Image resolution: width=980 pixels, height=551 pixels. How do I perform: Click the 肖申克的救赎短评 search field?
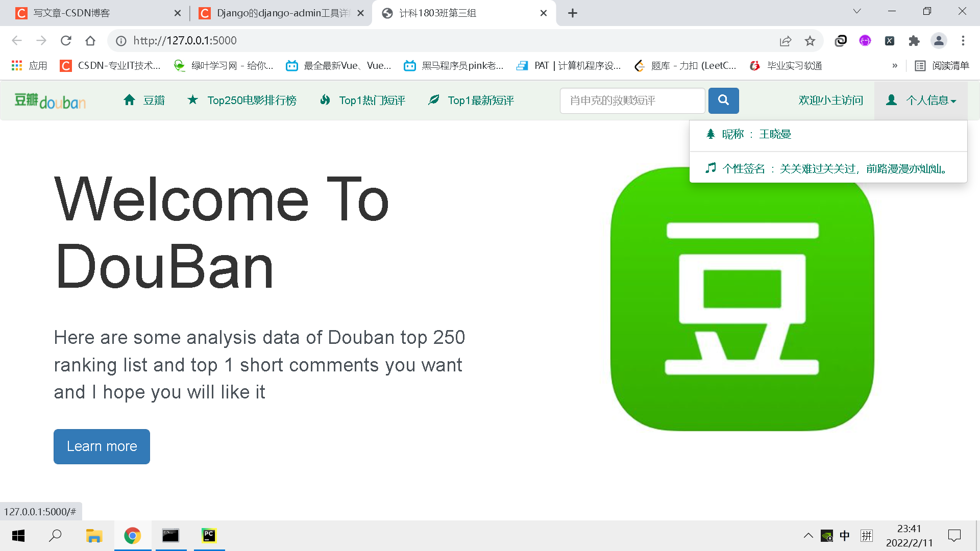pos(632,101)
